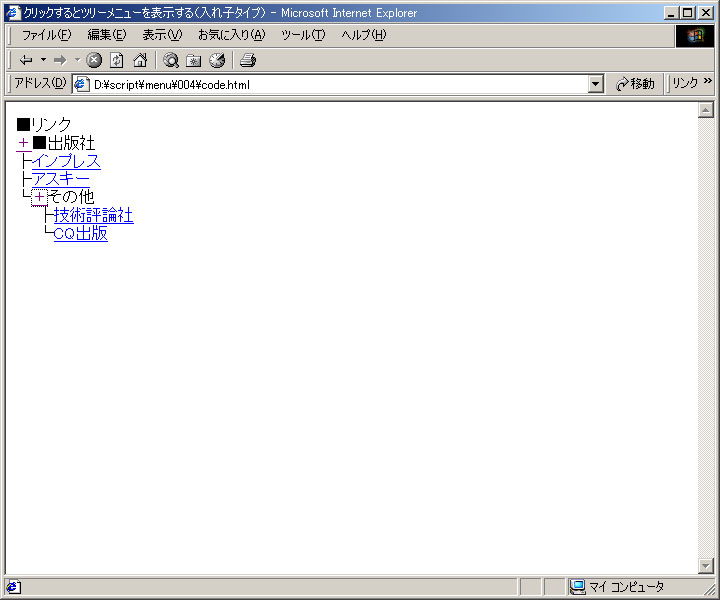Click the address bar with code.html path

338,84
